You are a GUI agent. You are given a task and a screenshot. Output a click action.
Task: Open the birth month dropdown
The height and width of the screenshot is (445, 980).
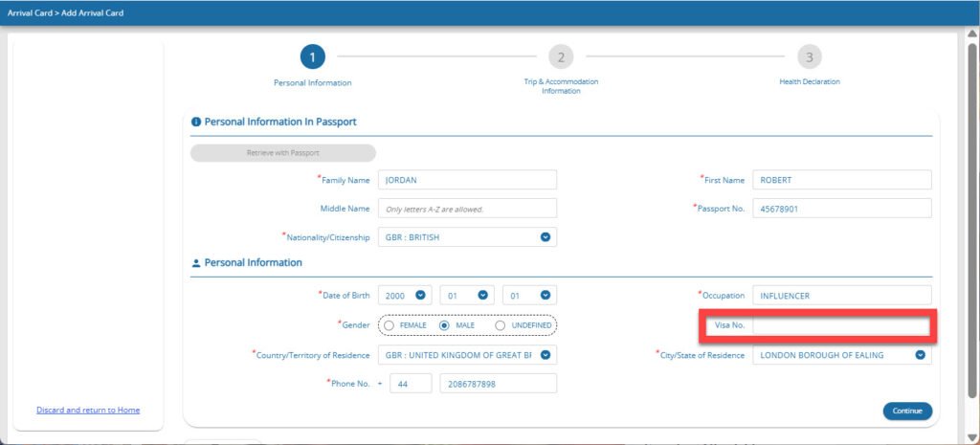click(x=467, y=295)
